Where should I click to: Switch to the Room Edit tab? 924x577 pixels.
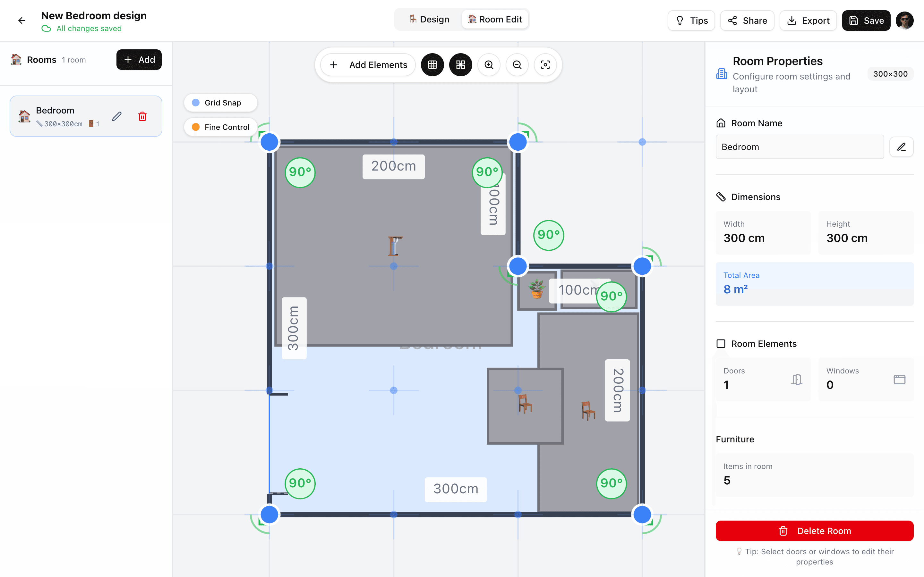(x=495, y=20)
